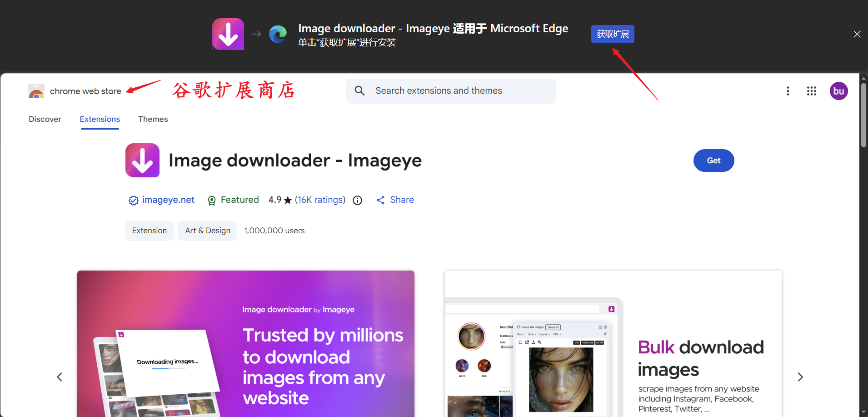Screen dimensions: 868x417
Task: Click the verified publisher badge icon
Action: pyautogui.click(x=133, y=200)
